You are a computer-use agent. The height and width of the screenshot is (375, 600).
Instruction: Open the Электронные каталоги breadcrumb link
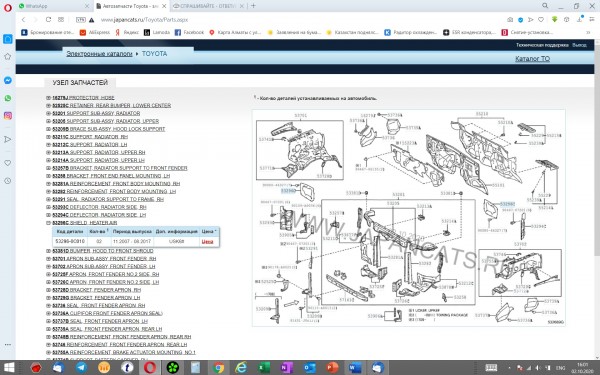point(99,54)
